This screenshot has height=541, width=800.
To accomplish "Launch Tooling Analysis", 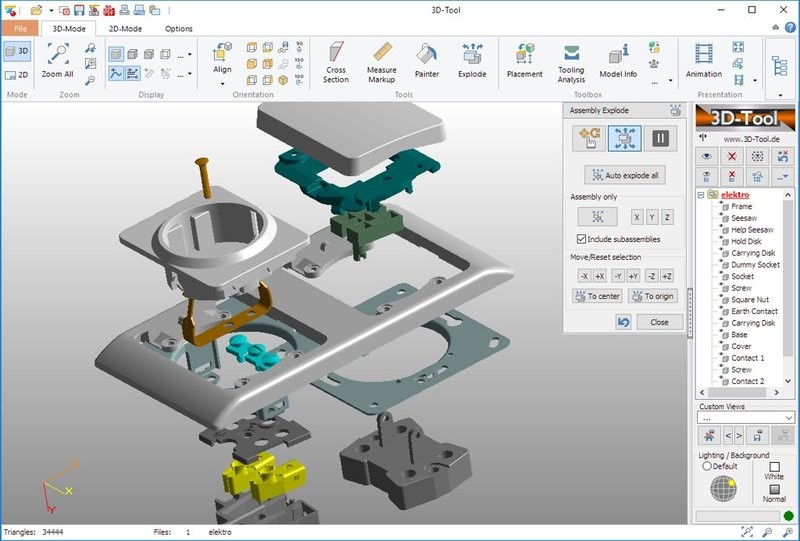I will [x=571, y=60].
